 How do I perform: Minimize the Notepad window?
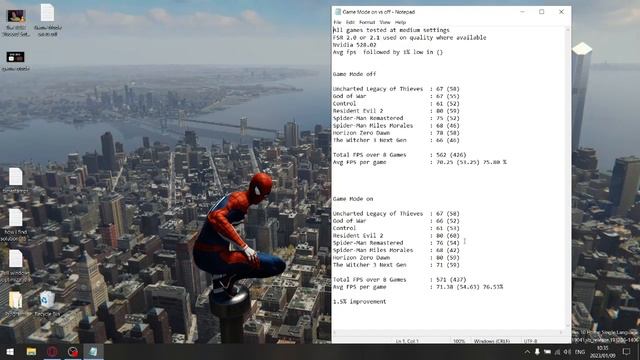pyautogui.click(x=522, y=12)
